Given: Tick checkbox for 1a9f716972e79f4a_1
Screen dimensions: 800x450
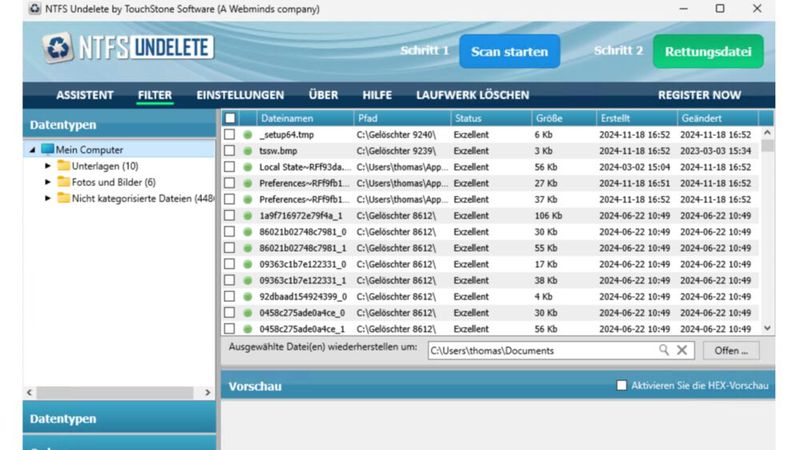Looking at the screenshot, I should 230,215.
